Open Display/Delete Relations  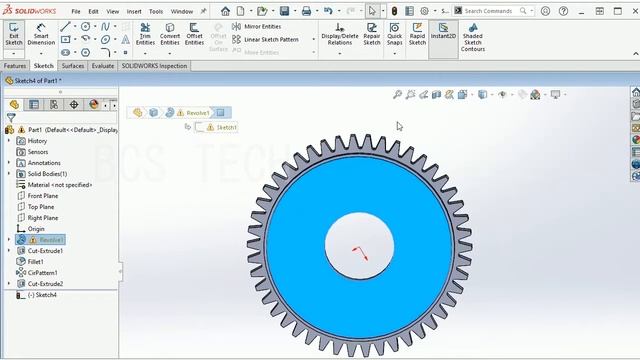pos(340,34)
